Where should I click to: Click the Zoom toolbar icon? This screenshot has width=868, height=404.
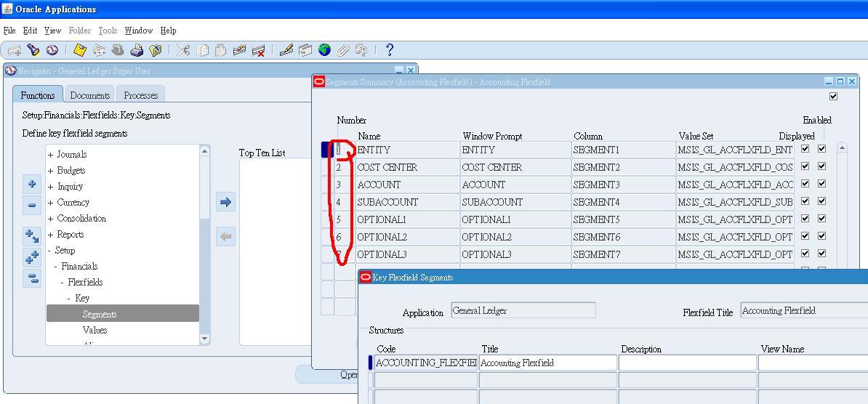point(305,50)
